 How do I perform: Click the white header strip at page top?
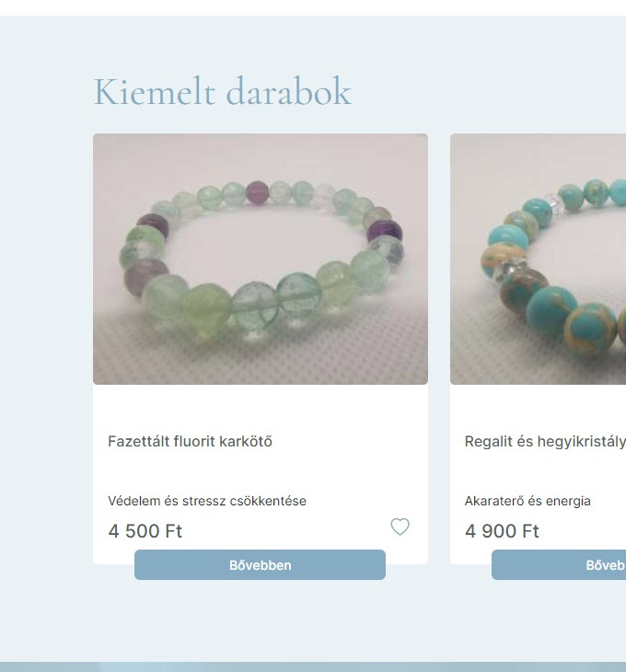(313, 7)
